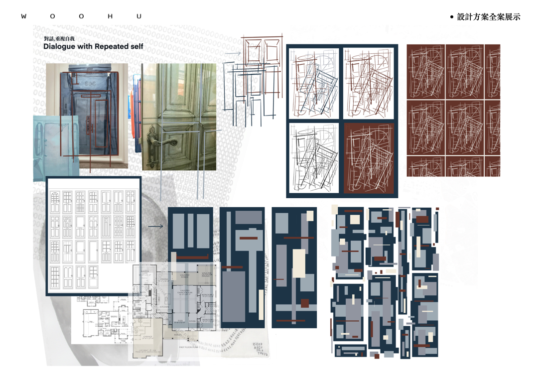Select navy panel with hammer-shaped grey figure
544x392 pixels.
coord(242,267)
